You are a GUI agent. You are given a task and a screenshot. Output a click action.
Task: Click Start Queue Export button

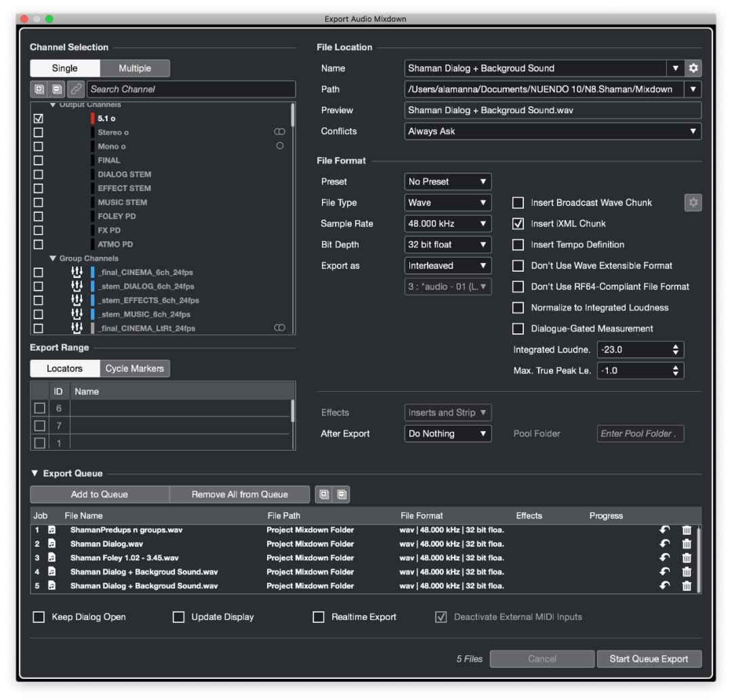[649, 659]
